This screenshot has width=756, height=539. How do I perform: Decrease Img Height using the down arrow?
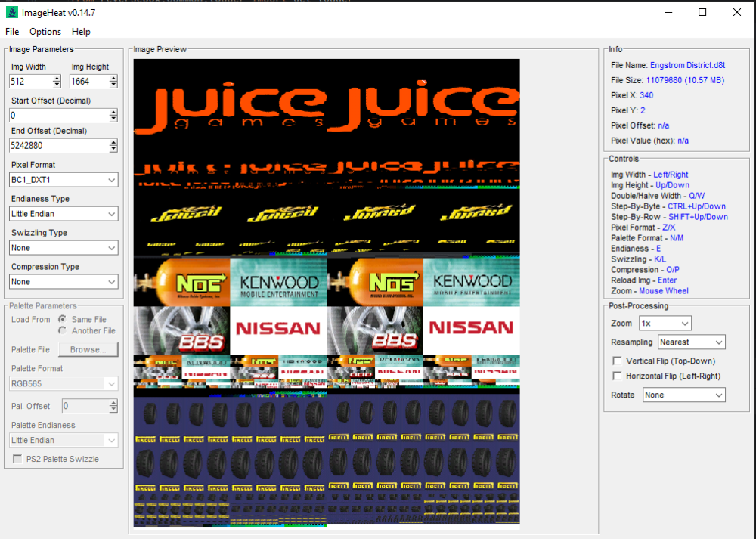click(113, 85)
